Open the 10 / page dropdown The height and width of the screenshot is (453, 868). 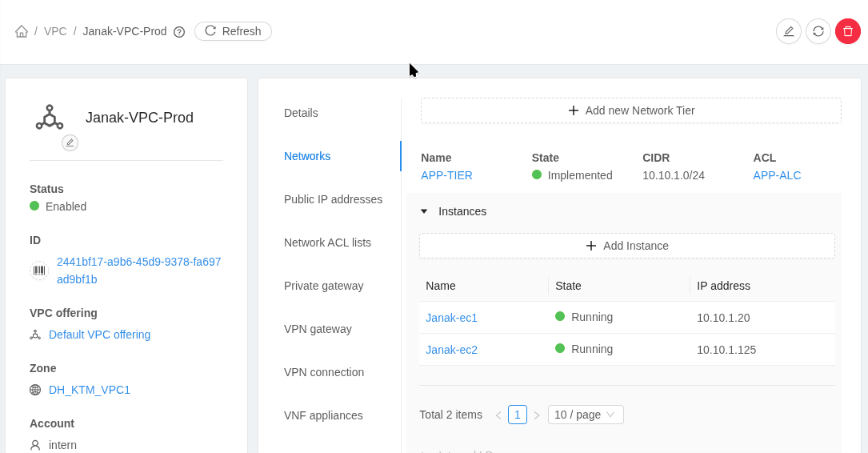(586, 415)
